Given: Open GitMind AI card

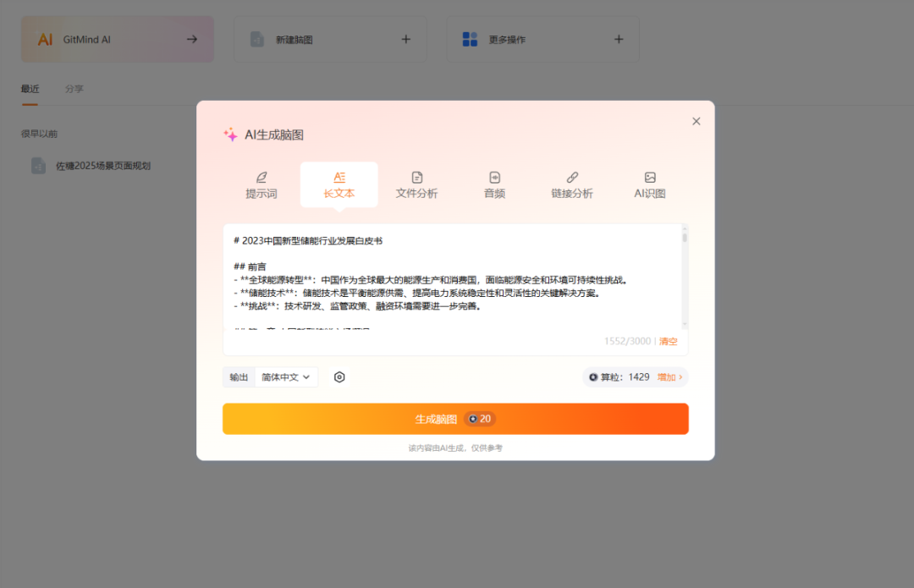Looking at the screenshot, I should pos(117,39).
